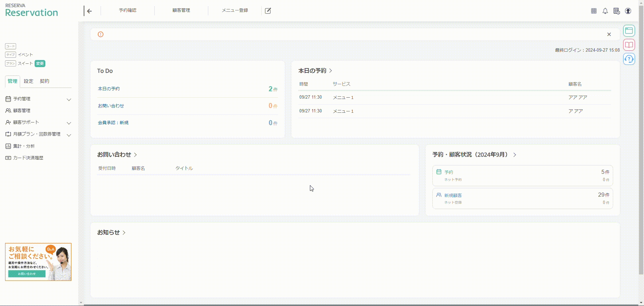Open reservation row for customer ア アア
The image size is (644, 306).
pyautogui.click(x=454, y=111)
